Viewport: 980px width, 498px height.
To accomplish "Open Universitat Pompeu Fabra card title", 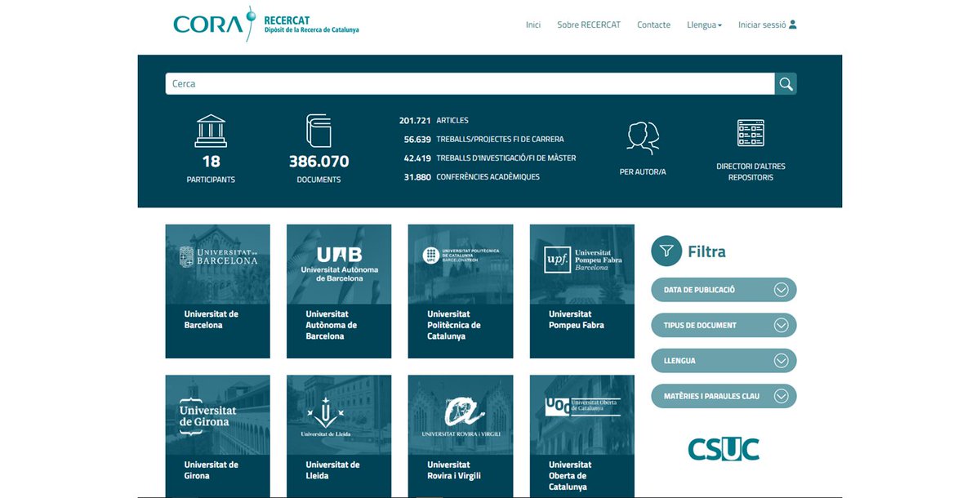I will 577,319.
